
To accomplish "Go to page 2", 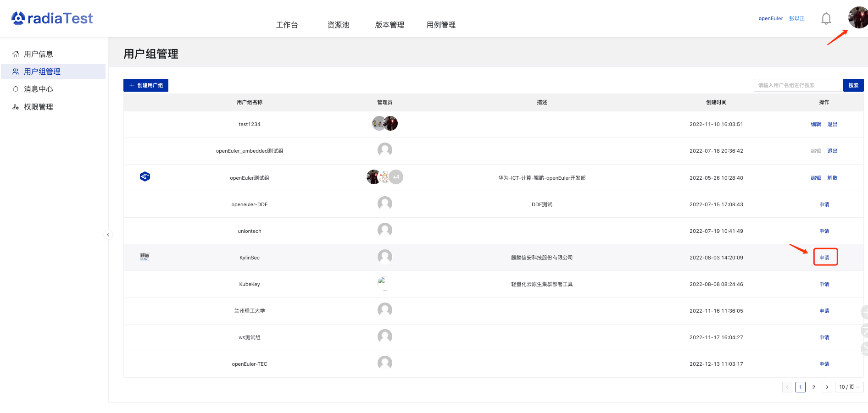I will (813, 387).
